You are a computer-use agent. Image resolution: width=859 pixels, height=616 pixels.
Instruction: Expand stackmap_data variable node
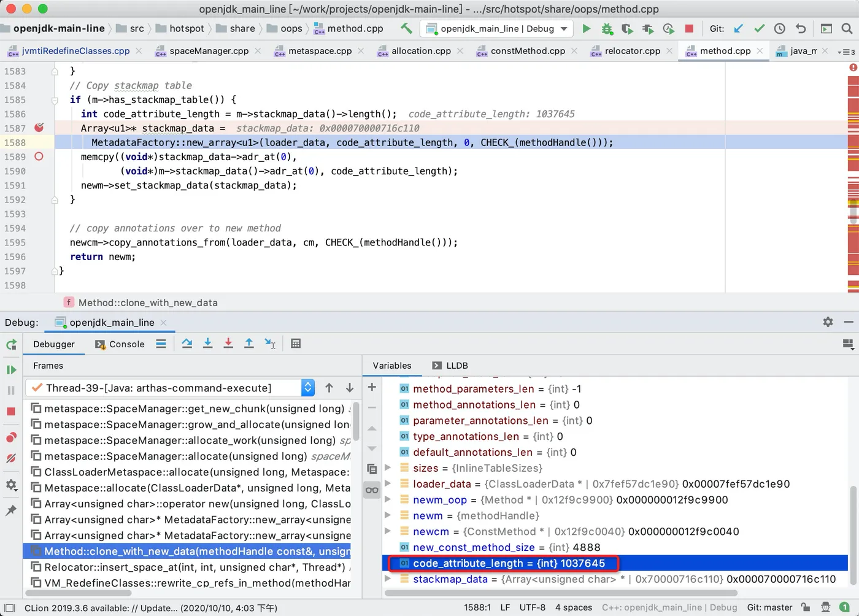[x=388, y=579]
